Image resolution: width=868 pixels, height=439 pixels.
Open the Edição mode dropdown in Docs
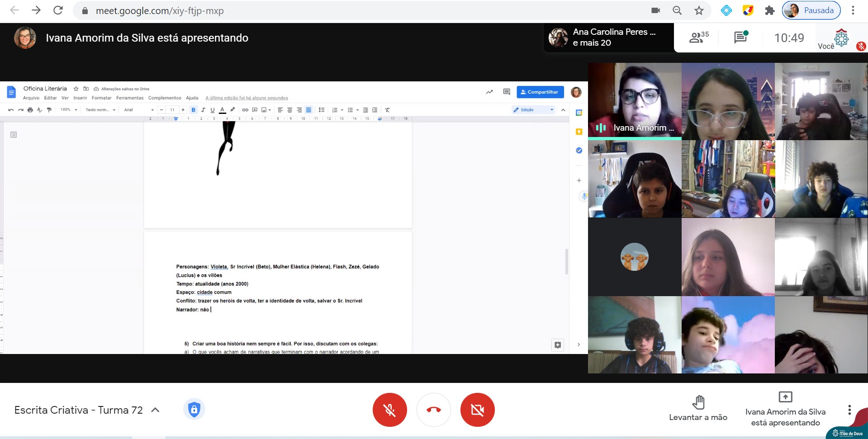(533, 110)
